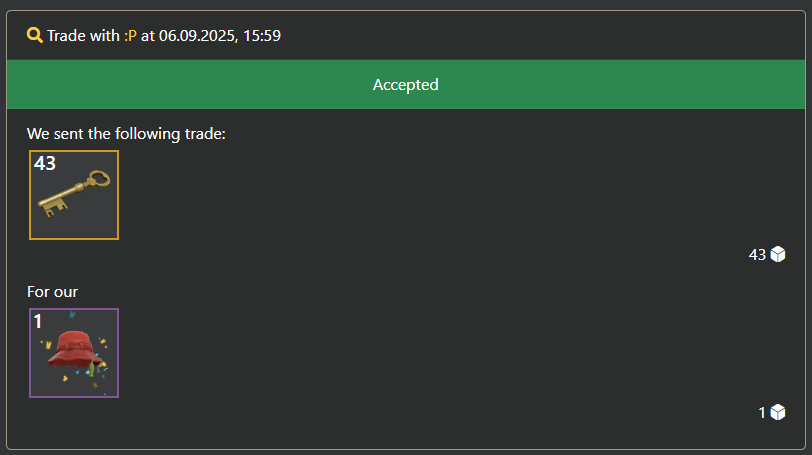Click the magnifying glass icon beside the trade title
Viewport: 812px width, 455px height.
point(35,36)
